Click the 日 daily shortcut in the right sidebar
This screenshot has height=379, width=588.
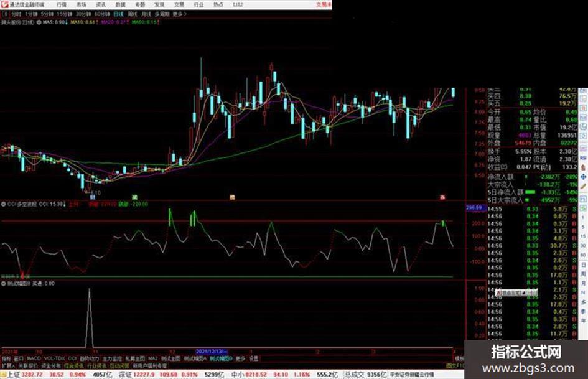[583, 264]
